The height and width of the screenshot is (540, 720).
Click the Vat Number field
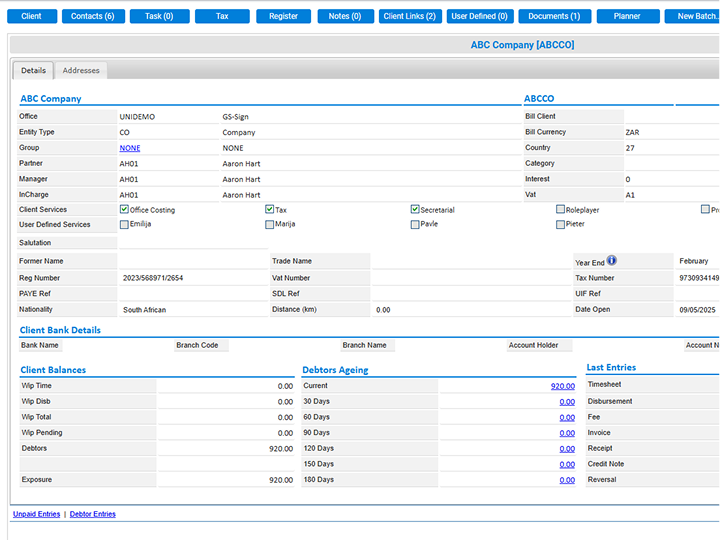(x=471, y=278)
